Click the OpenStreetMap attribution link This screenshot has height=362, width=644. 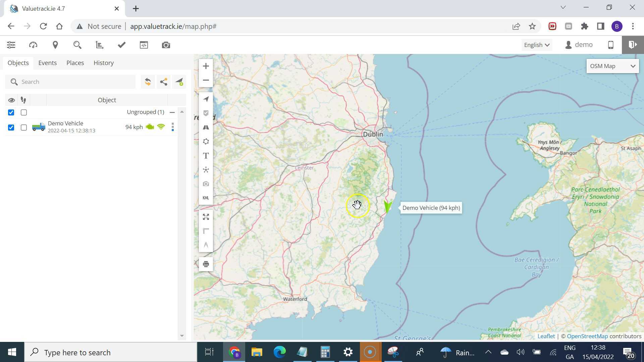click(x=587, y=336)
